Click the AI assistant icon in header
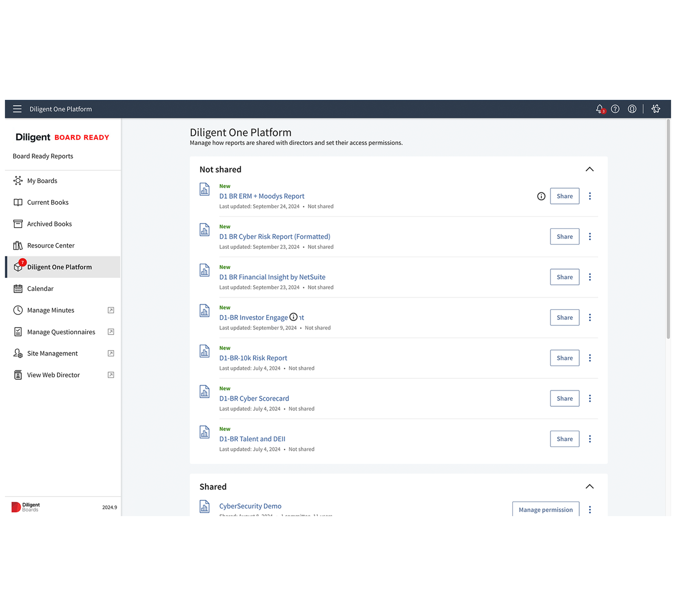The image size is (676, 616). 656,109
